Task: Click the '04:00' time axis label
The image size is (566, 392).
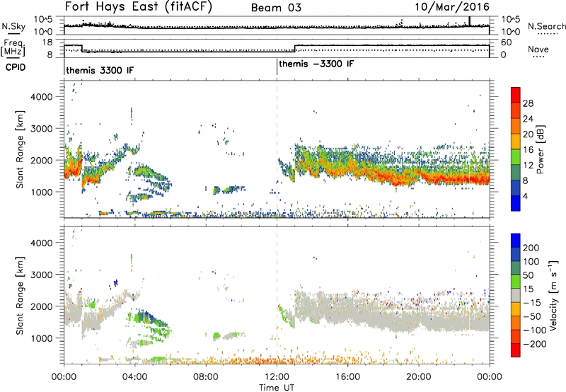Action: click(134, 377)
